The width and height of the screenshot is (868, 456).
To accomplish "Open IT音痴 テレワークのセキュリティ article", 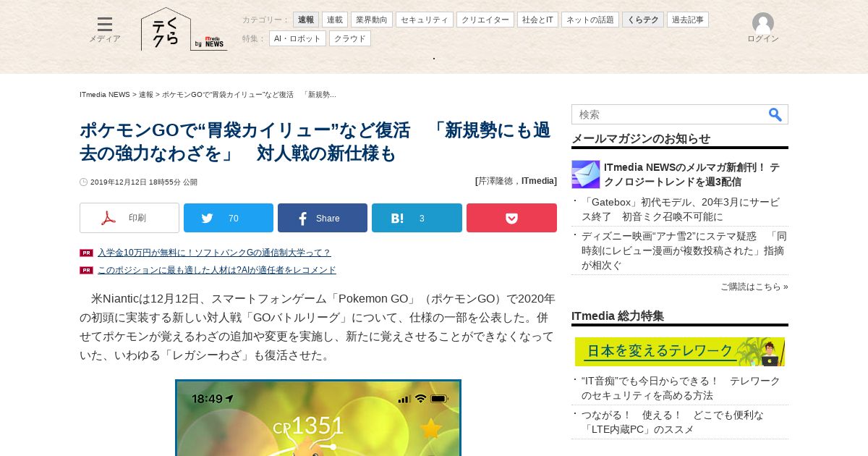I will [x=681, y=388].
